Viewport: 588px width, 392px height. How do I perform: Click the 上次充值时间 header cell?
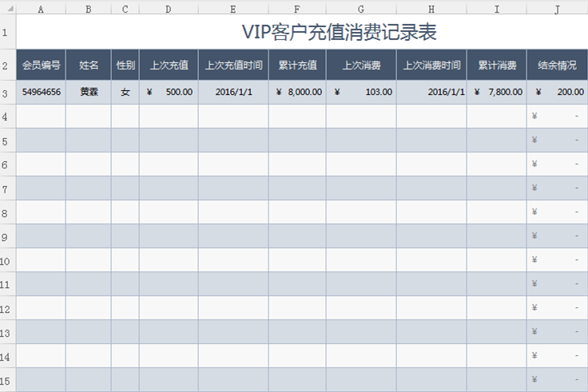[x=233, y=65]
